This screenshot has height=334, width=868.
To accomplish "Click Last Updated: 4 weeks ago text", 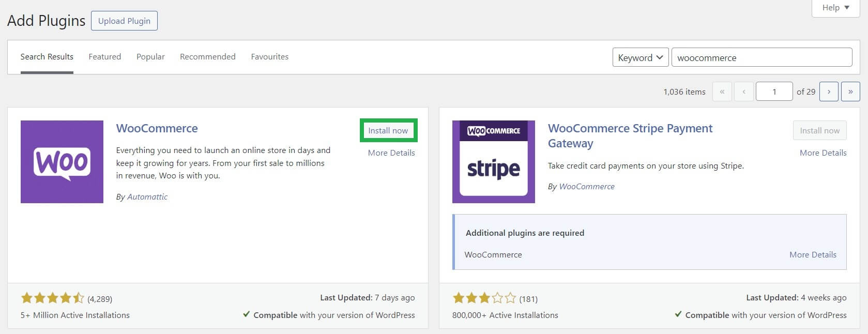I will pyautogui.click(x=796, y=297).
